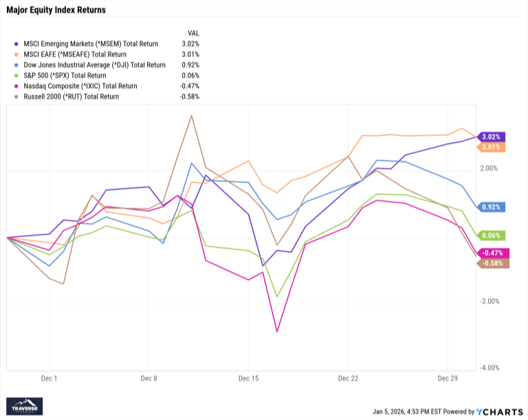Click the MSCI EAFE legend dot

click(16, 55)
